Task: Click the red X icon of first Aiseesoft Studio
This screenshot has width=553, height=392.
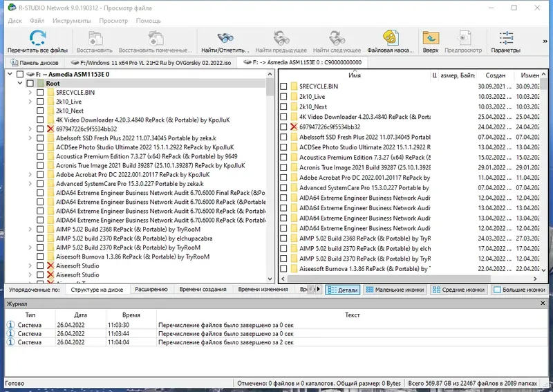Action: pyautogui.click(x=50, y=265)
